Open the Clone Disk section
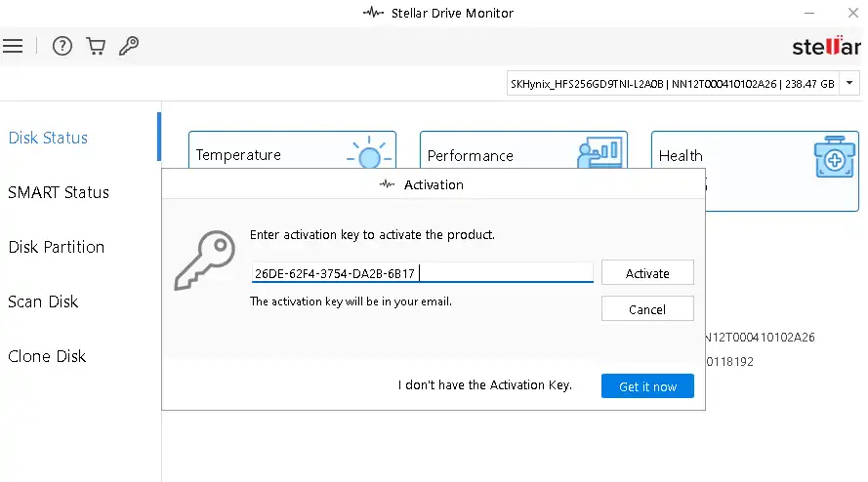 47,356
